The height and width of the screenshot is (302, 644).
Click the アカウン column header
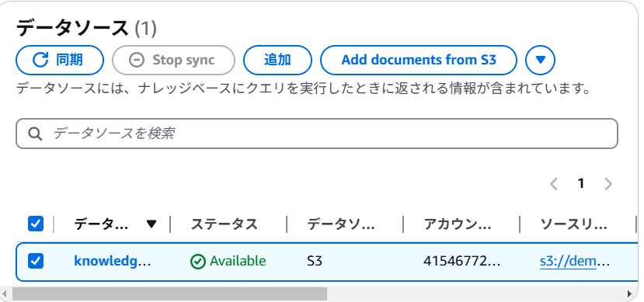click(x=458, y=224)
